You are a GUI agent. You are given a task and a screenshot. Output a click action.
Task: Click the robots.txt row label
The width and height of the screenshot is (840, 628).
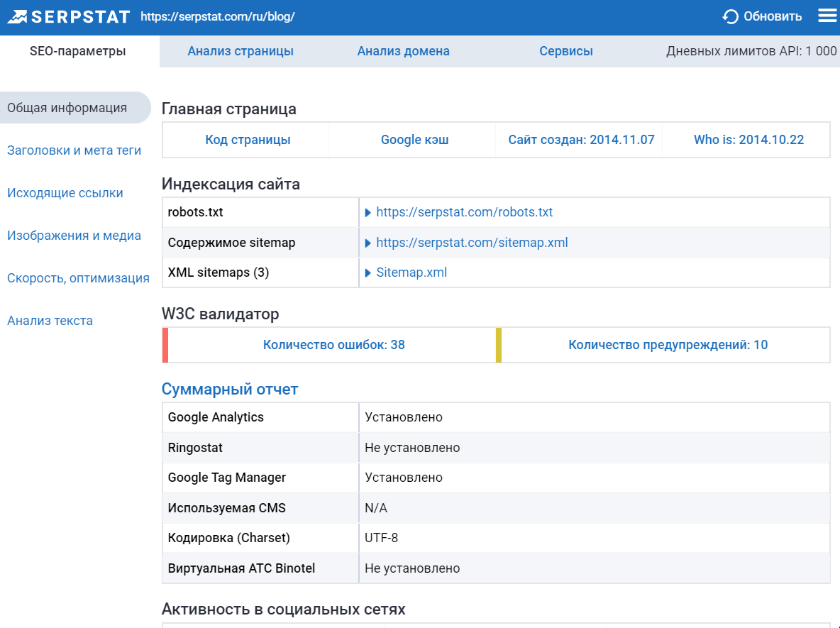[x=196, y=212]
